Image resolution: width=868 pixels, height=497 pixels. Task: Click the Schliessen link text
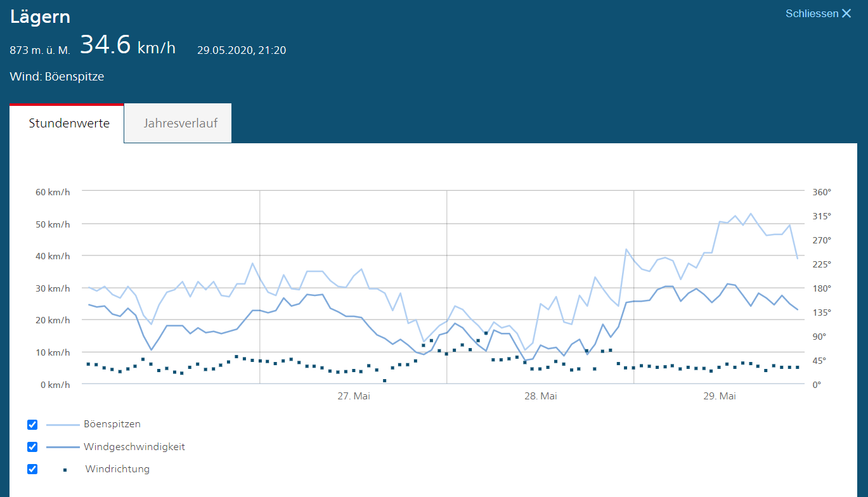pyautogui.click(x=812, y=13)
